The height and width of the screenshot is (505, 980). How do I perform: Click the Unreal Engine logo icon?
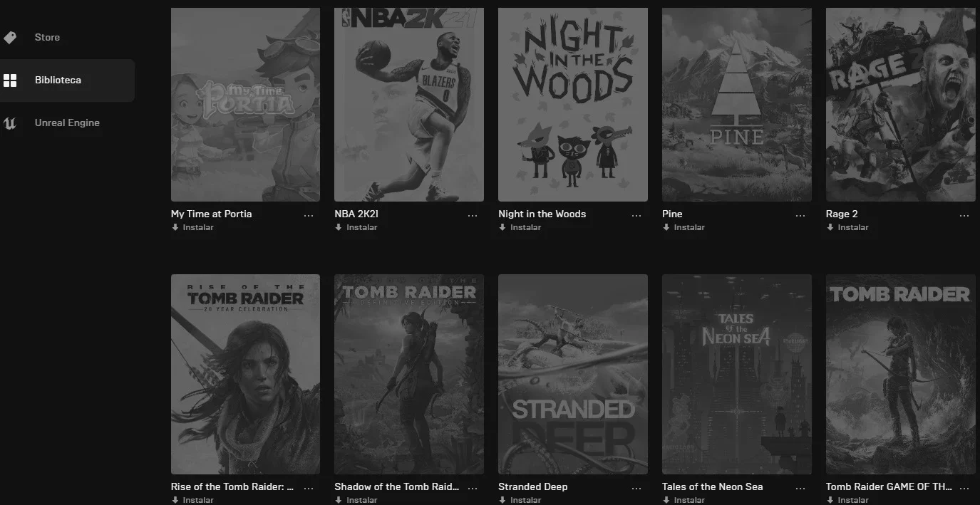click(10, 123)
